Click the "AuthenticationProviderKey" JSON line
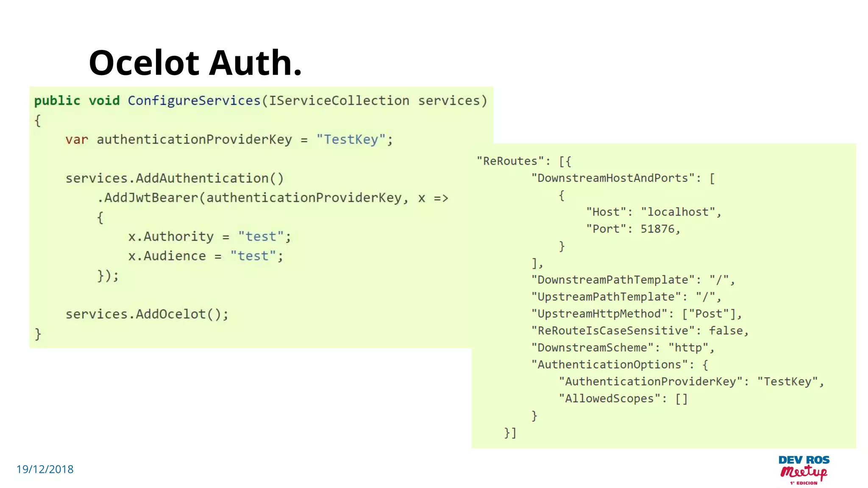Viewport: 868px width, 488px height. click(691, 381)
